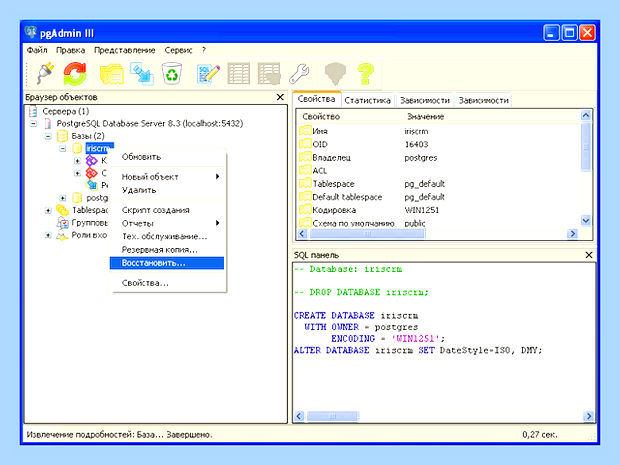Create a new object using the blue arrows icon
The image size is (620, 465).
142,74
